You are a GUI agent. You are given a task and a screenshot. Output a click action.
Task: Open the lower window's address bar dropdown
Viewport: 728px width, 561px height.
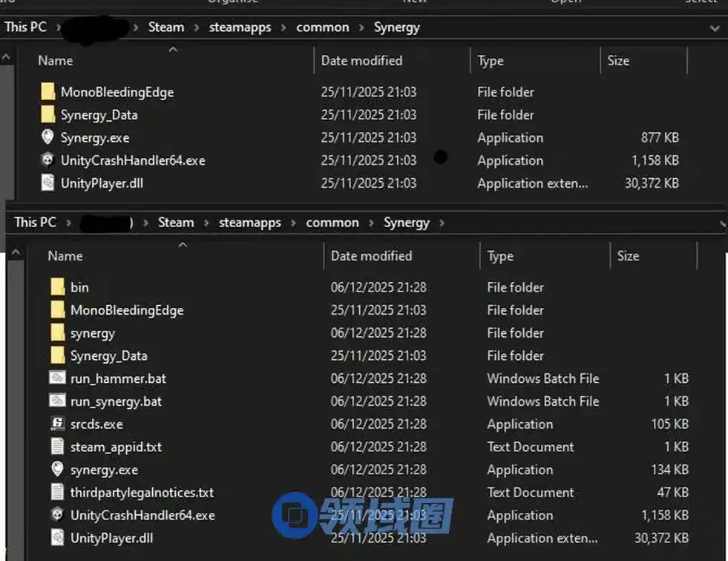(721, 223)
